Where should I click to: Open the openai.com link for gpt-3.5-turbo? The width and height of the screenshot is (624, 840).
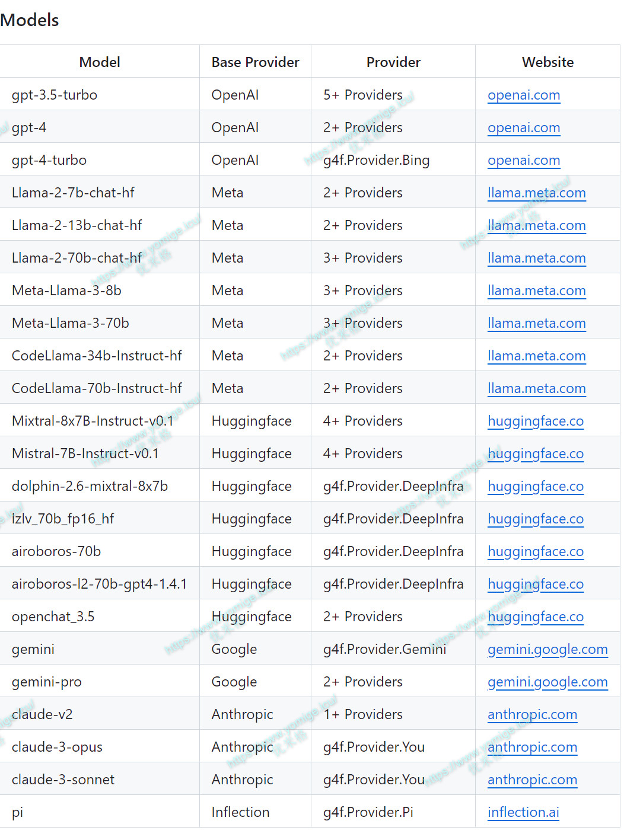(x=523, y=95)
